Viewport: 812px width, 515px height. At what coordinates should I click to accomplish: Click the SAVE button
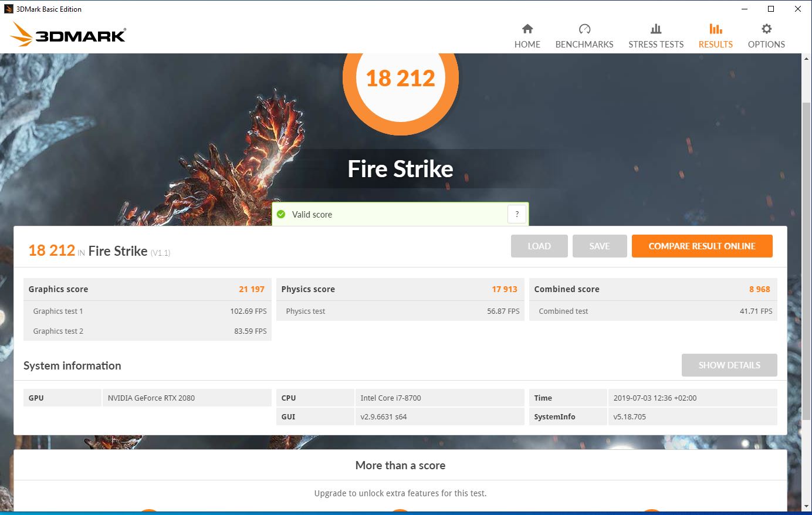pos(600,246)
